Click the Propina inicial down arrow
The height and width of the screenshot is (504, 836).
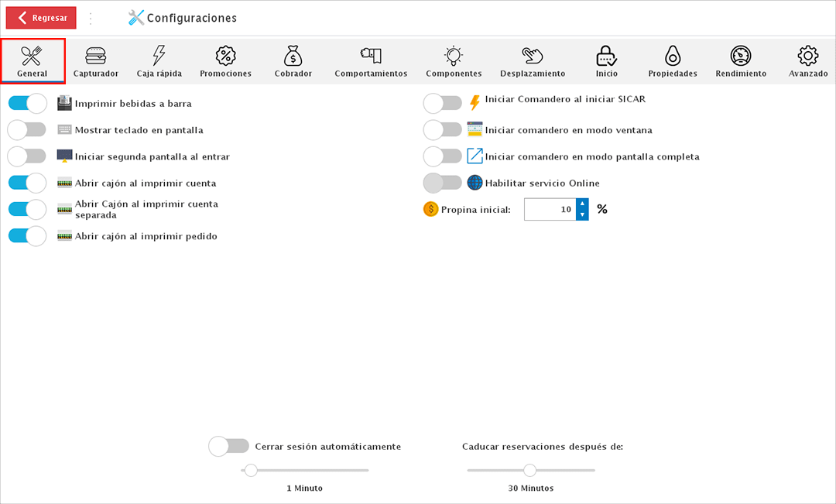click(581, 214)
